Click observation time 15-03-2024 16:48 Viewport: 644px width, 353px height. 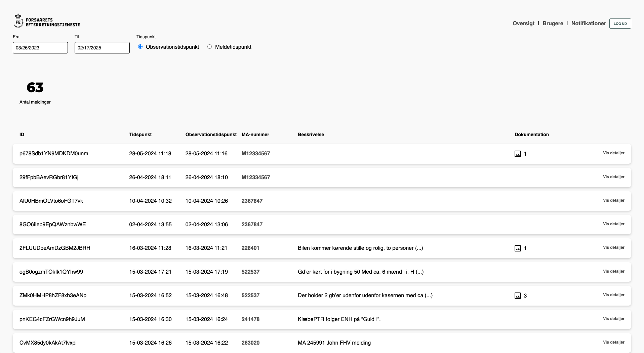(207, 295)
